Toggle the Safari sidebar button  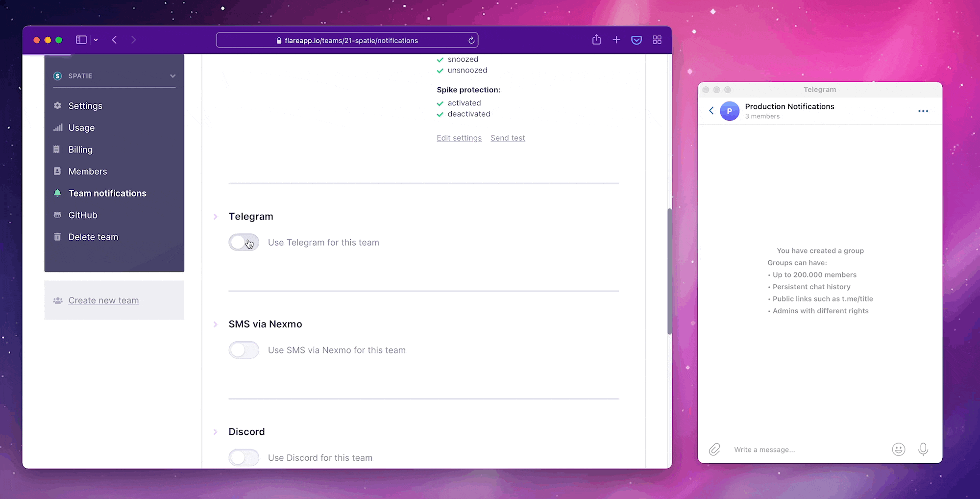pos(81,40)
